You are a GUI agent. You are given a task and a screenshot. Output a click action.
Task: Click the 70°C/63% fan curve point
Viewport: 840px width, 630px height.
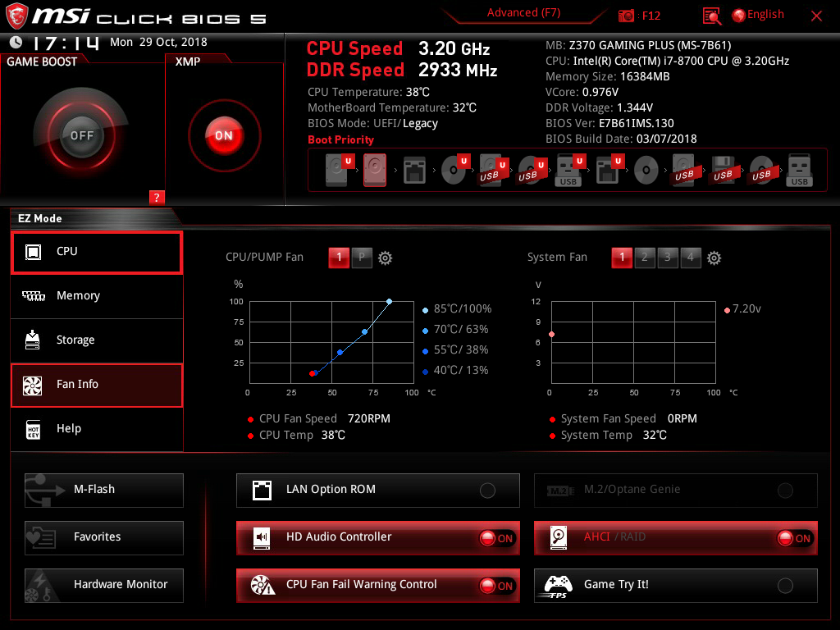[x=365, y=332]
